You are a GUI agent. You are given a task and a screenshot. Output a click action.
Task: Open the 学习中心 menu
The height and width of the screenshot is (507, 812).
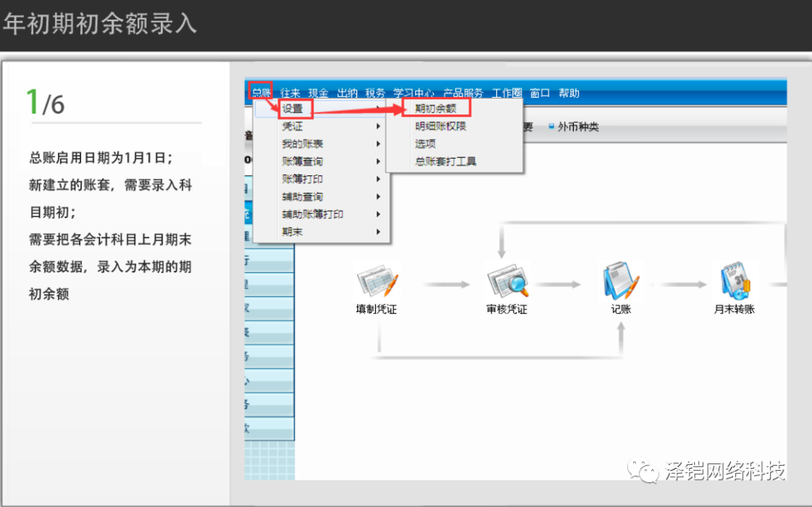[x=414, y=93]
